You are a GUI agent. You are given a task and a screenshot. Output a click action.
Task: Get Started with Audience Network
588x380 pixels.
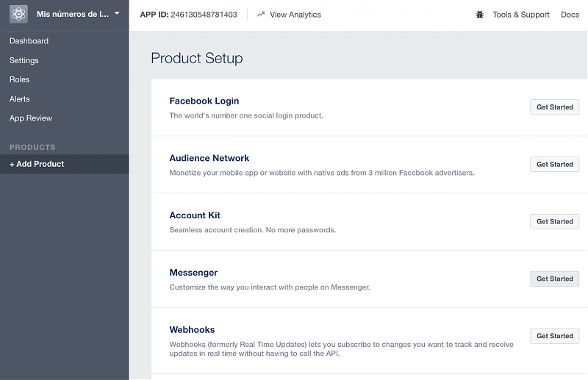pos(555,165)
